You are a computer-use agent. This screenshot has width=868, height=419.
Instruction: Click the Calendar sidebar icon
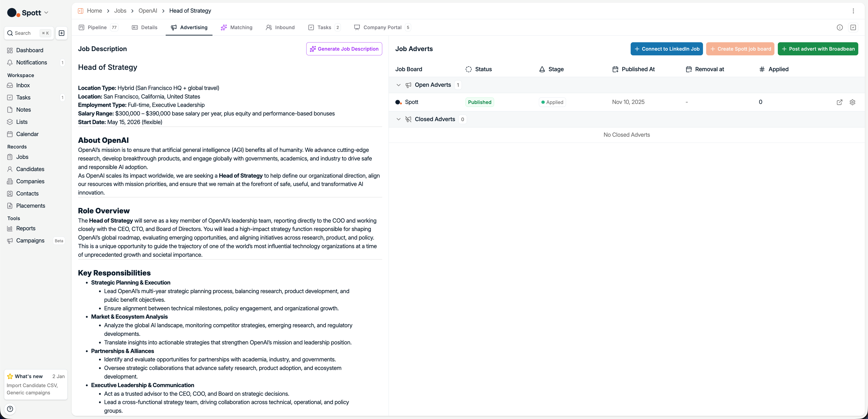pyautogui.click(x=10, y=134)
